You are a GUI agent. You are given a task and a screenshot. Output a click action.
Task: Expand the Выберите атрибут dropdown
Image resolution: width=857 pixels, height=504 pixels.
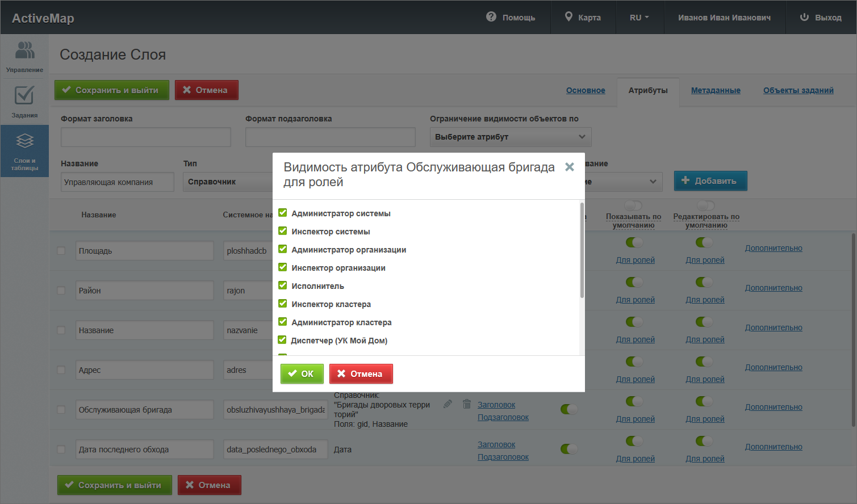(x=510, y=137)
